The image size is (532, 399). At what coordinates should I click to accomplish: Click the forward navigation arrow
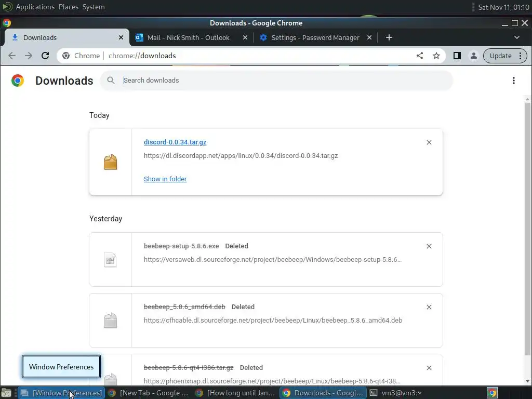tap(29, 56)
